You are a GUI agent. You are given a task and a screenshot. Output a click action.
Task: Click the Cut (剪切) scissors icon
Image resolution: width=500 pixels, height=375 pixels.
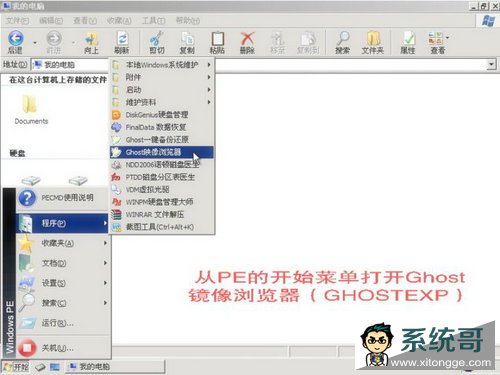click(157, 39)
